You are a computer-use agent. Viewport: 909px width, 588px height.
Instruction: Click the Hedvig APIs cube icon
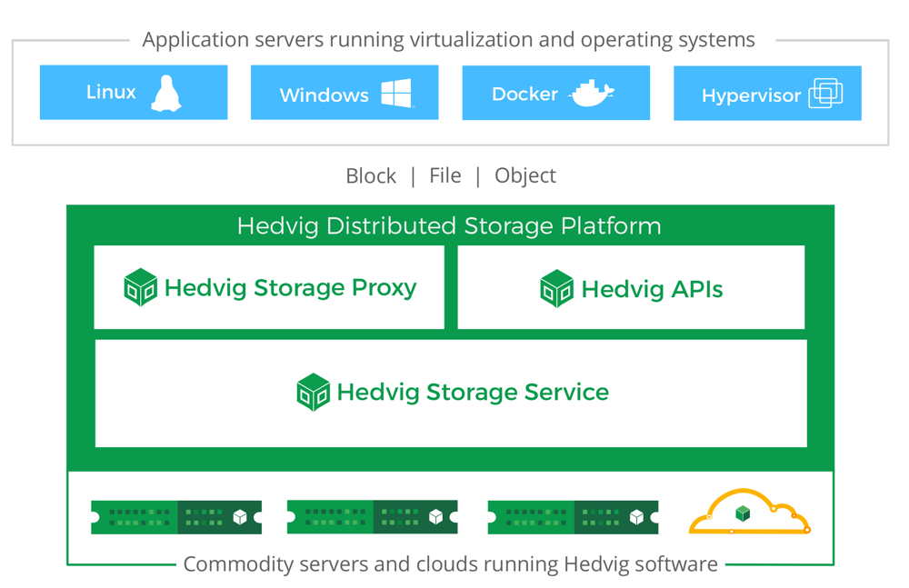pyautogui.click(x=556, y=288)
